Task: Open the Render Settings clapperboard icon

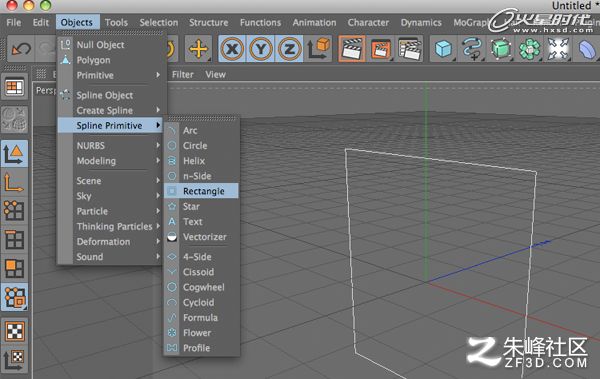Action: point(409,49)
